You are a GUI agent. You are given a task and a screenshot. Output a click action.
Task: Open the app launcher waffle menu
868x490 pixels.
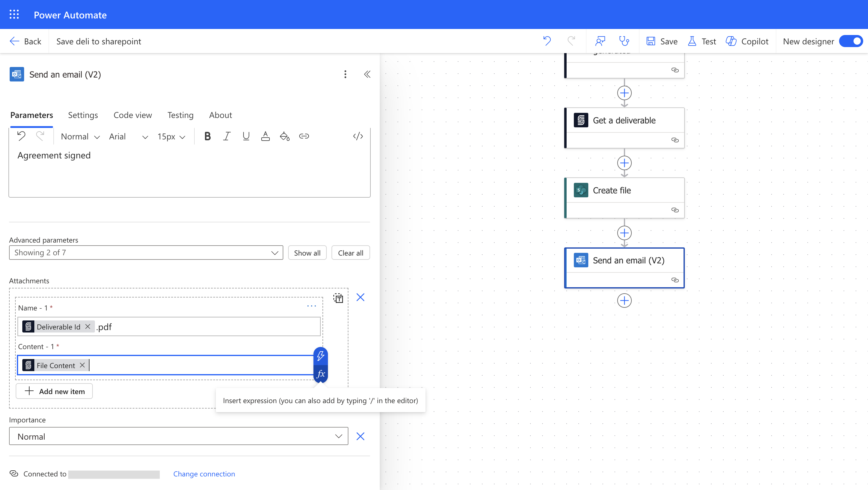coord(14,14)
